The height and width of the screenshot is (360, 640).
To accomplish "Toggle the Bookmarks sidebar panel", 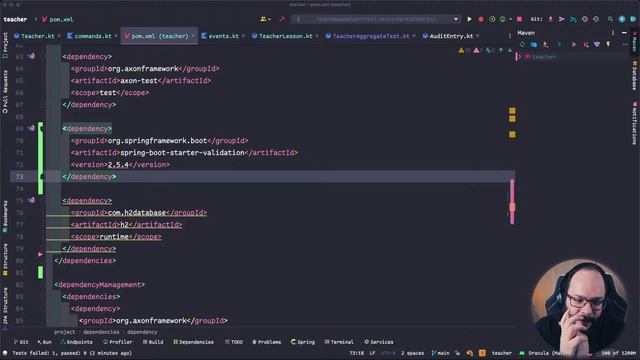I will pyautogui.click(x=5, y=216).
